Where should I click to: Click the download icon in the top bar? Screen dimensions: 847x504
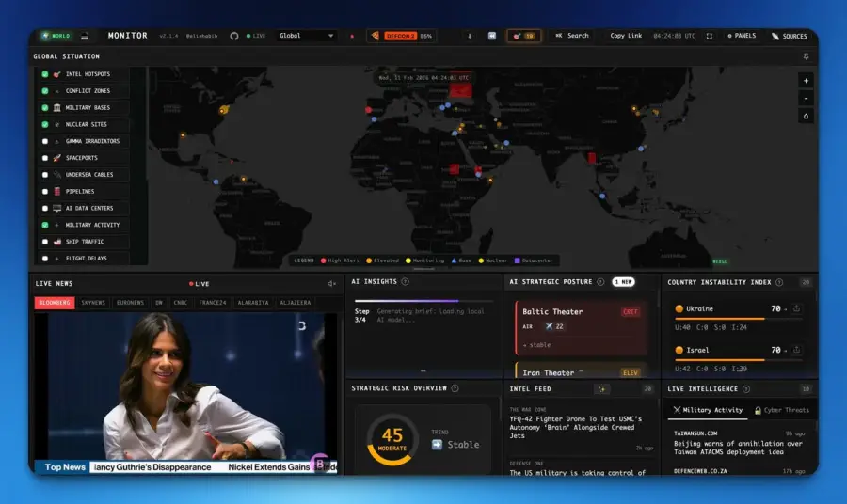(x=470, y=36)
